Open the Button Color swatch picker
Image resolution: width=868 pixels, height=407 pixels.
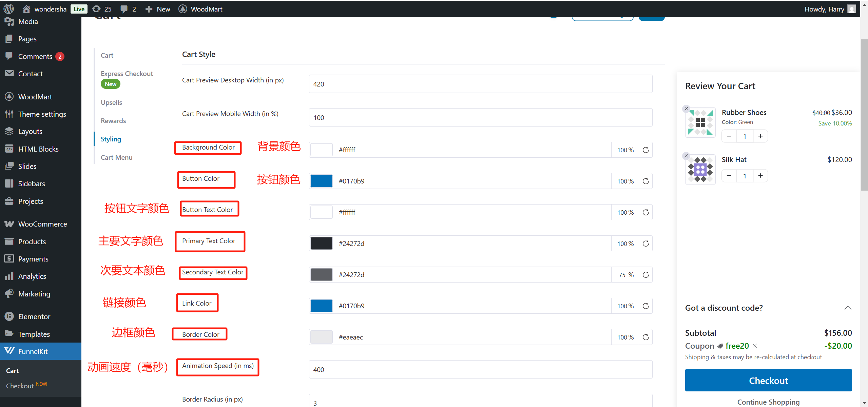click(x=321, y=181)
